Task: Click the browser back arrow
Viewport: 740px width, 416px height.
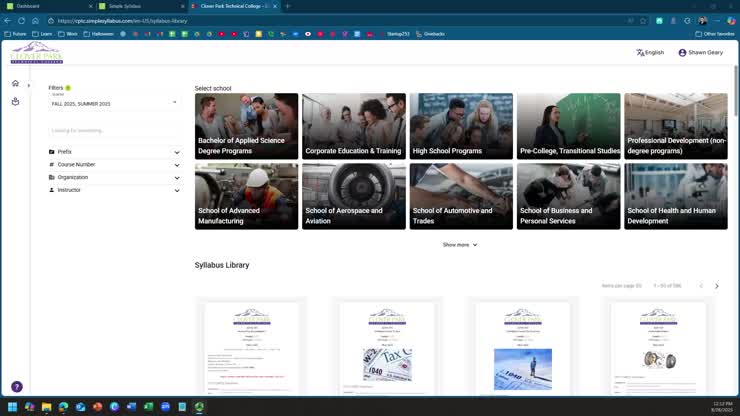Action: [x=8, y=21]
